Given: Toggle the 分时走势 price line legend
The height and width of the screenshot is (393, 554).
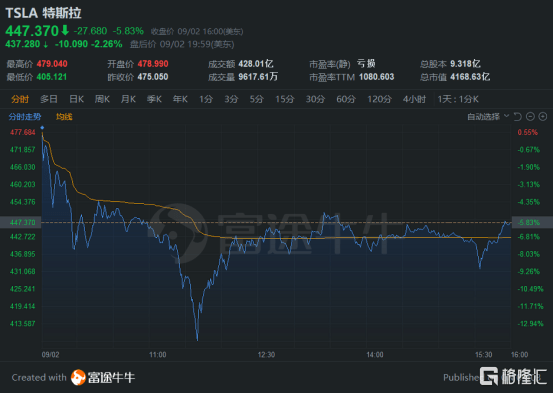Looking at the screenshot, I should pyautogui.click(x=25, y=117).
